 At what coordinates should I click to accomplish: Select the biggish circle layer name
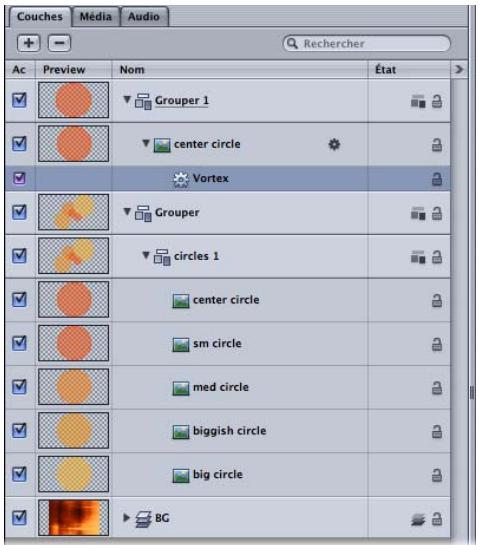(x=229, y=431)
